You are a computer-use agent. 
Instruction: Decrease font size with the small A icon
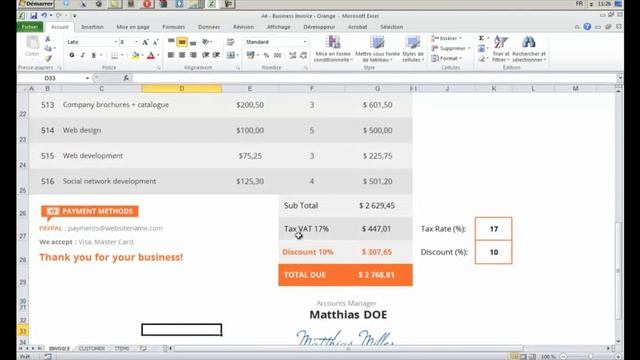156,42
